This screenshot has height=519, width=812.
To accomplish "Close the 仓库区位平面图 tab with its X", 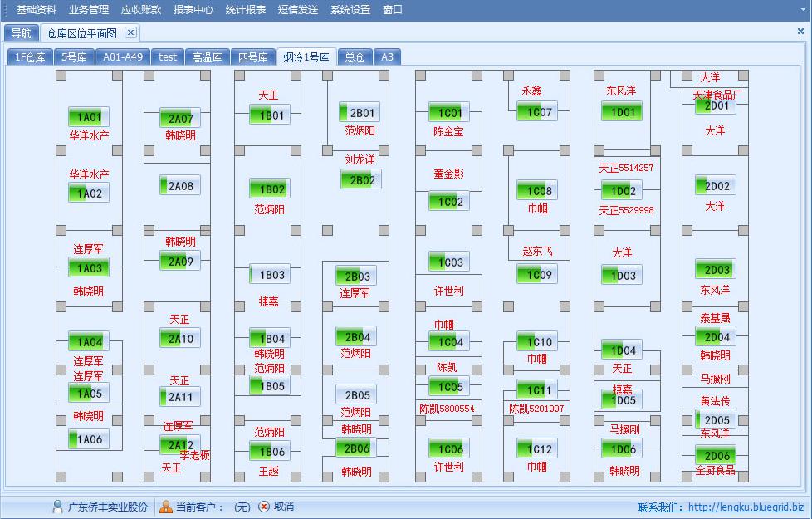I will point(130,32).
